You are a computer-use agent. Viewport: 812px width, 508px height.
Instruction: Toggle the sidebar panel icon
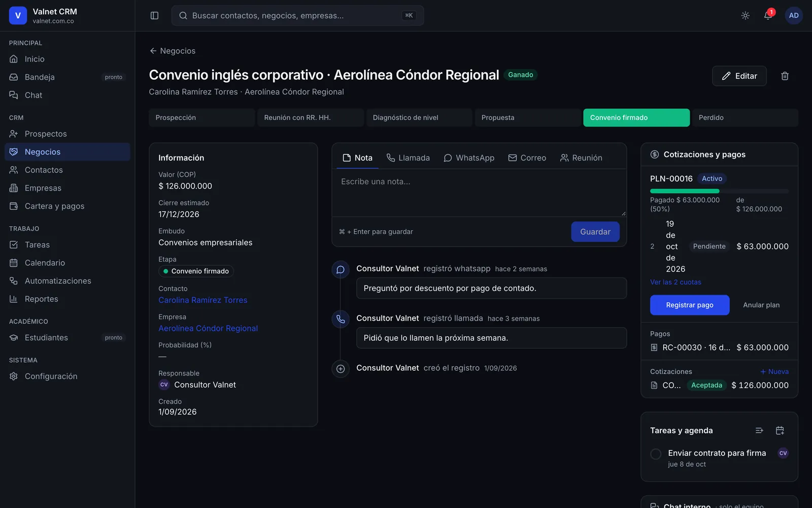[155, 16]
